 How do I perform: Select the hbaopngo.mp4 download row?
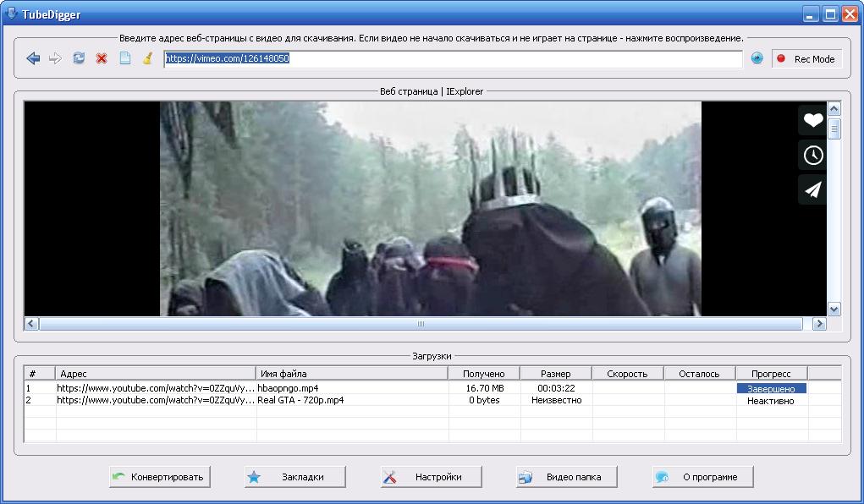432,388
